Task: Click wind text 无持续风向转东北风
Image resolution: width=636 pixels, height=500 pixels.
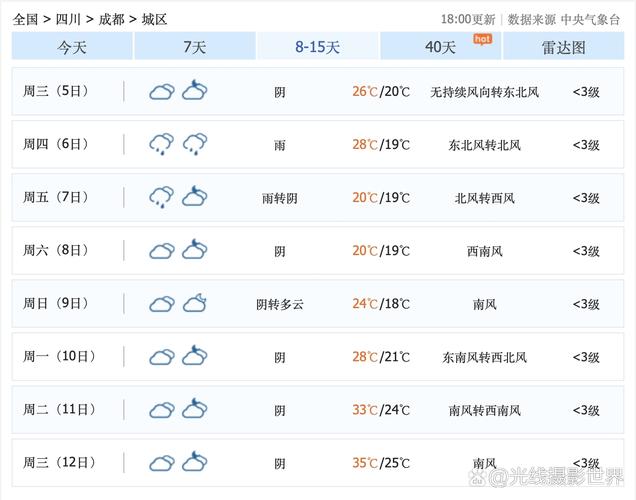Action: coord(485,92)
